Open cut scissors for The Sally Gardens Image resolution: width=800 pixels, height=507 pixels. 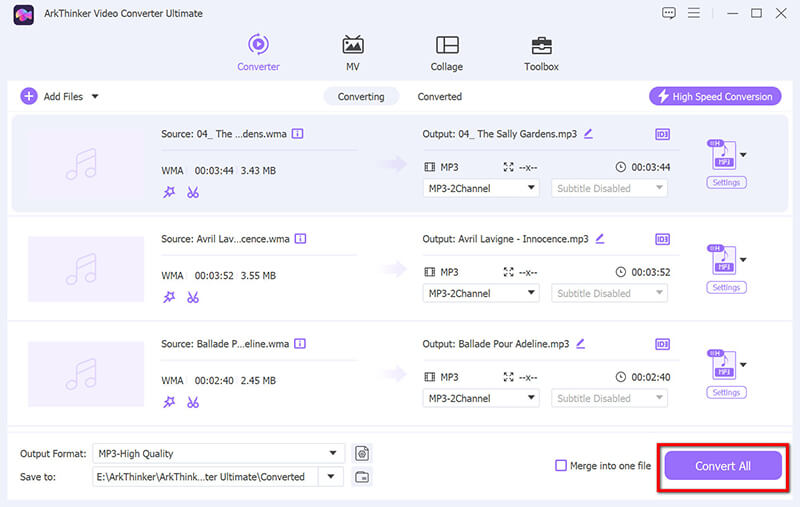click(x=192, y=192)
